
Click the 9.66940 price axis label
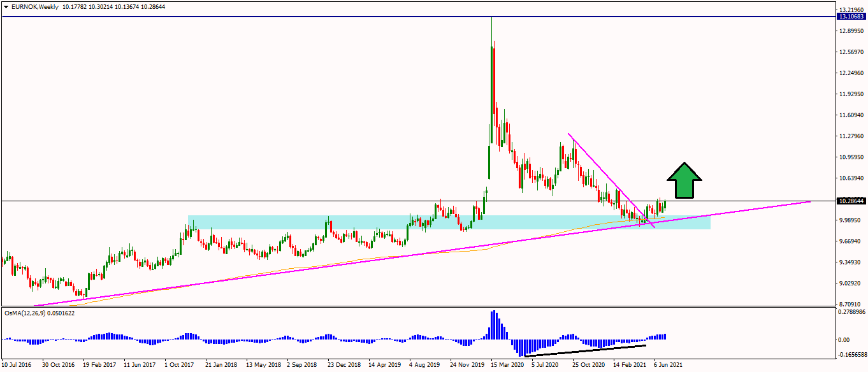coord(850,241)
